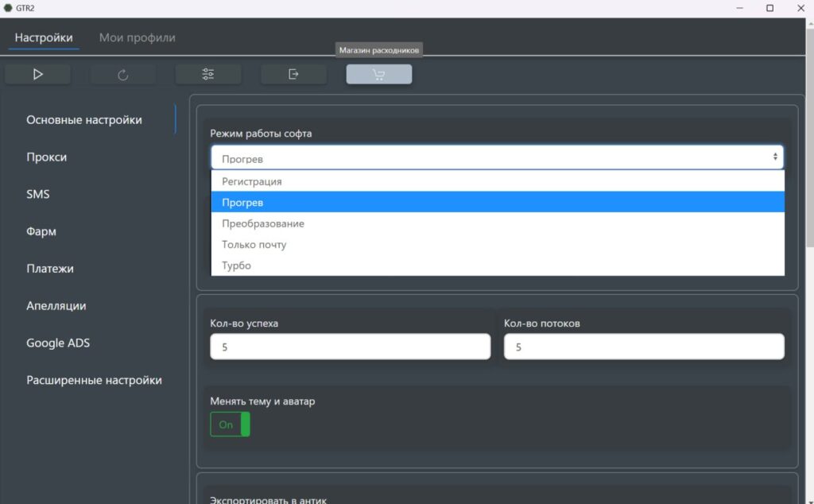Open Расширенные настройки section
The image size is (814, 504).
94,381
